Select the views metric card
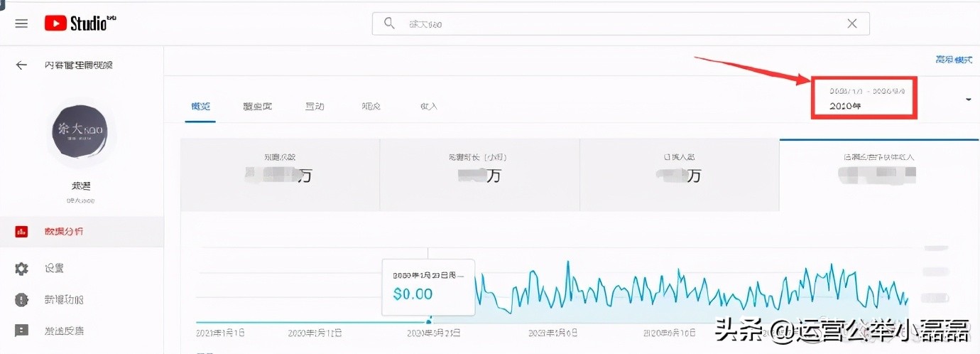Viewport: 980px width, 354px height. coord(280,175)
